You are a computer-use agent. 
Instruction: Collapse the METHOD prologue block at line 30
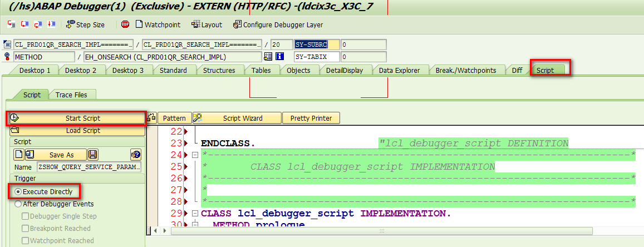coord(195,225)
